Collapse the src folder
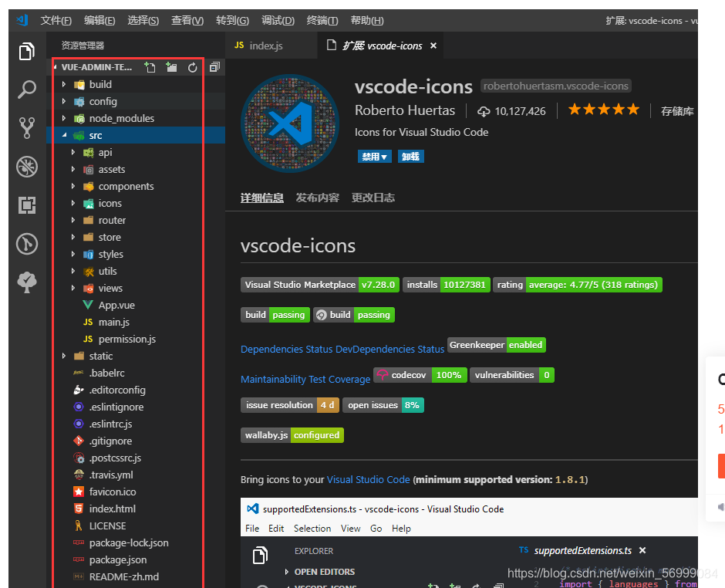This screenshot has width=725, height=588. pyautogui.click(x=64, y=135)
